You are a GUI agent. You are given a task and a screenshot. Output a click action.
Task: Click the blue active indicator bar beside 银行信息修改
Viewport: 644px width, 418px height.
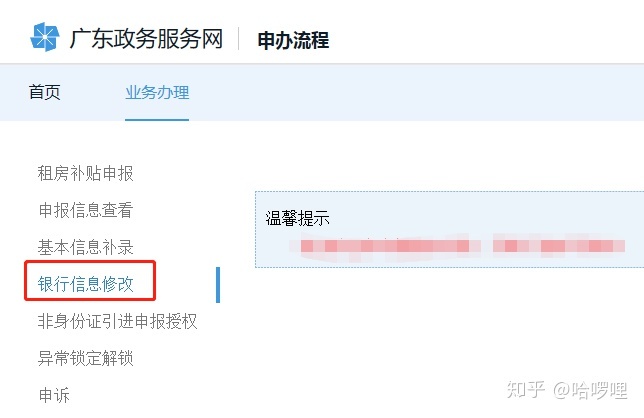(x=218, y=285)
